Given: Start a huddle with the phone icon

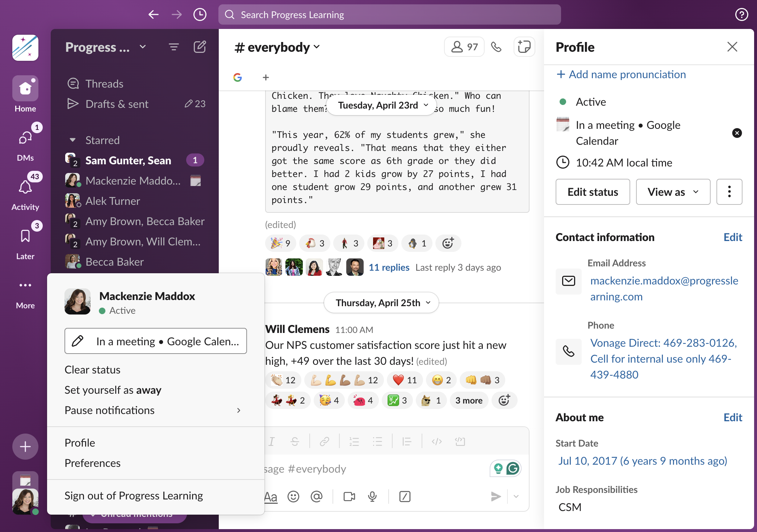Looking at the screenshot, I should (x=496, y=47).
